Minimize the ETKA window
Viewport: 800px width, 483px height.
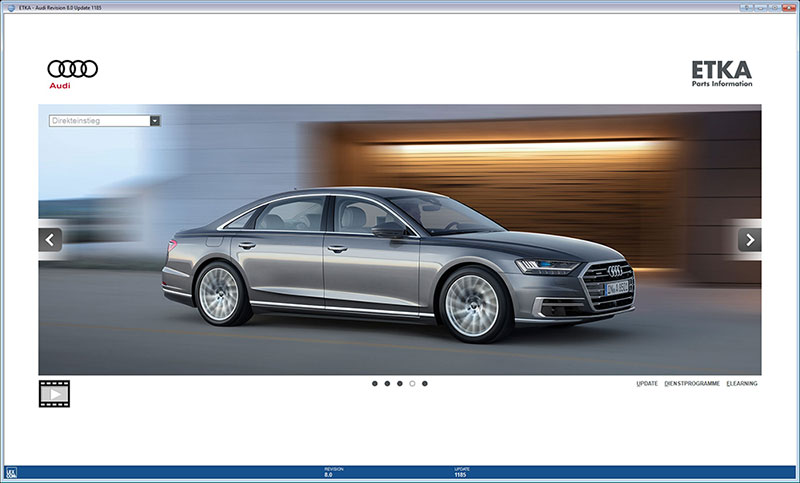(x=761, y=8)
